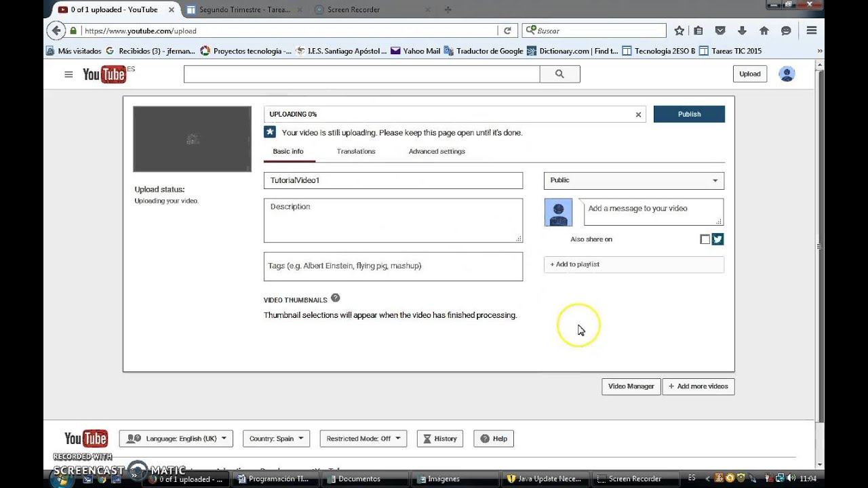Image resolution: width=868 pixels, height=488 pixels.
Task: Click the YouTube search magnifier button
Action: point(559,74)
